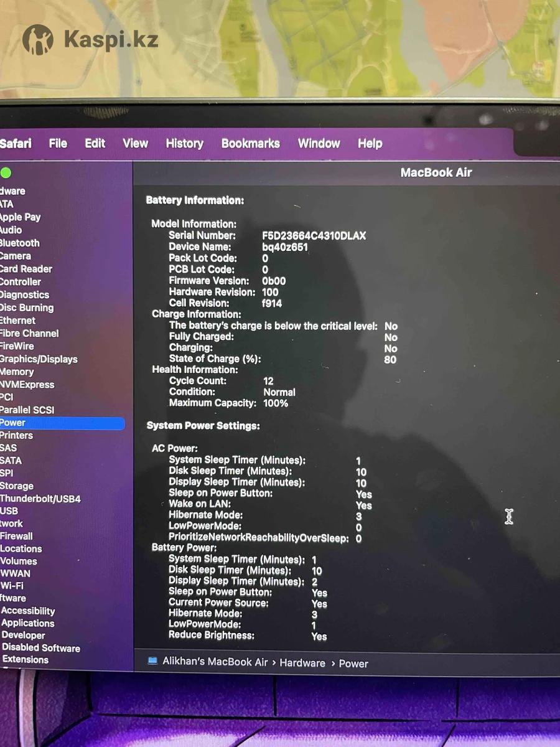This screenshot has width=560, height=747.
Task: Click Hardware Revision value 100
Action: click(271, 292)
